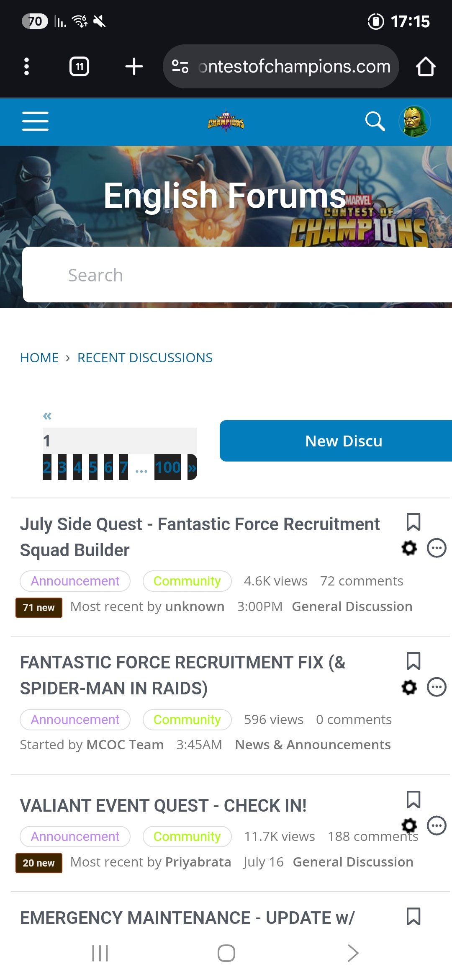
Task: Go to page 3
Action: 62,467
